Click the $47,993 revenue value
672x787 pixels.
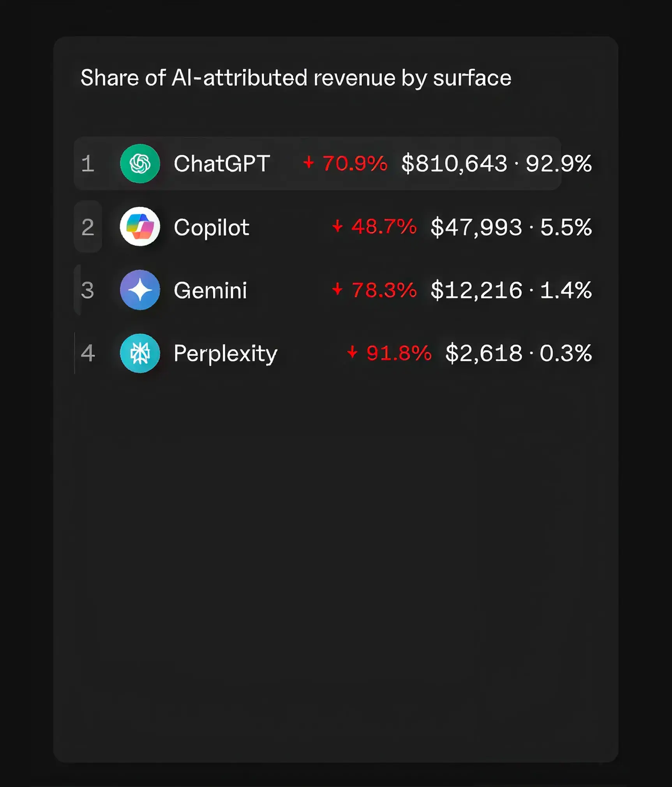[476, 227]
